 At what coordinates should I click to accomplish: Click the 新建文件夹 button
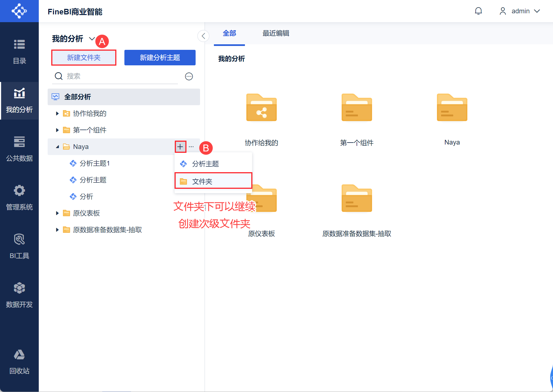(x=84, y=58)
